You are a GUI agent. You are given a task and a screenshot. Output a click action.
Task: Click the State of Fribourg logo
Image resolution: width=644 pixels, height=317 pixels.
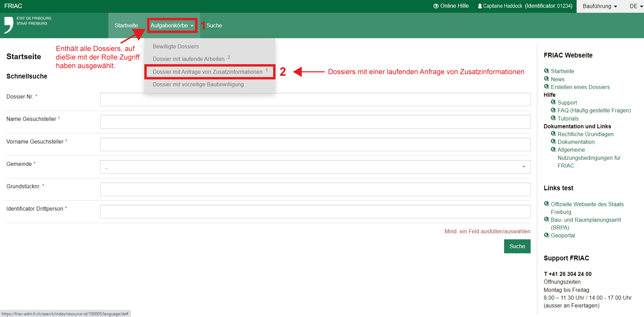[28, 25]
